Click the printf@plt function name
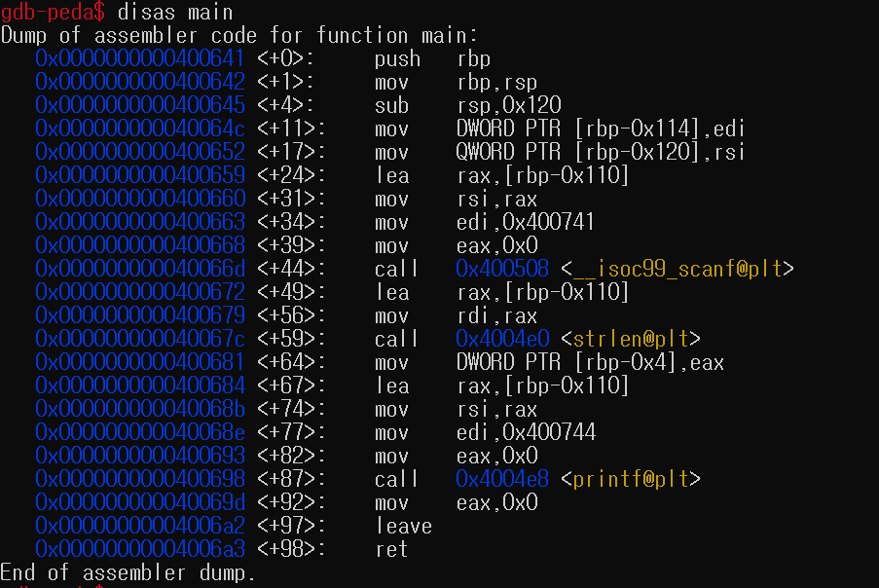 (x=631, y=479)
